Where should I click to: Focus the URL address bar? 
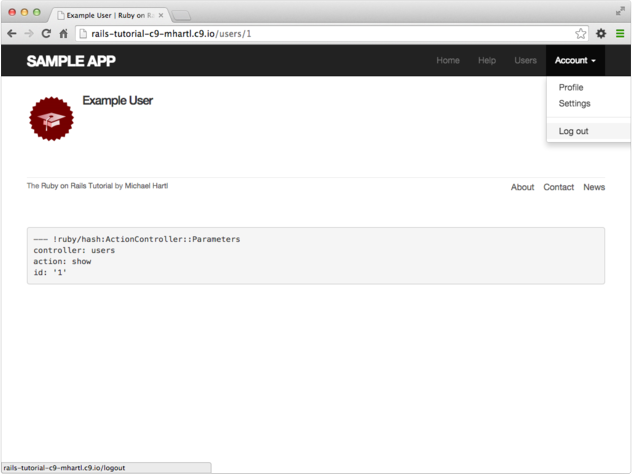[x=320, y=33]
